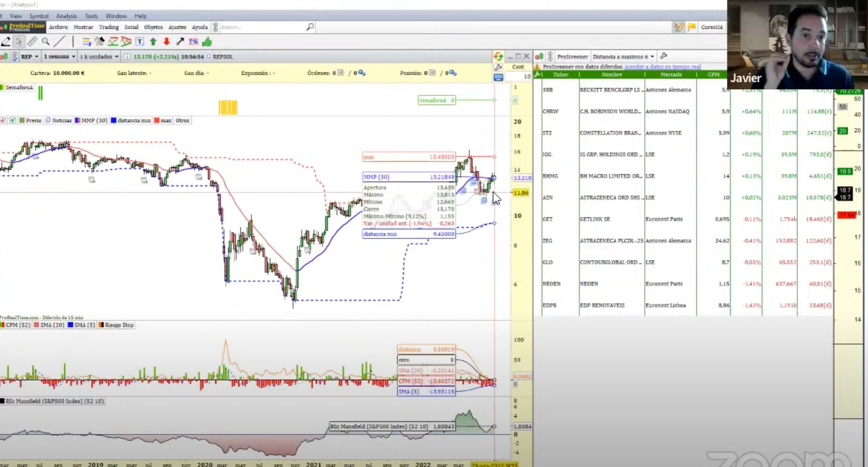
Task: Click the blue keypad icon below wrench
Action: (498, 77)
